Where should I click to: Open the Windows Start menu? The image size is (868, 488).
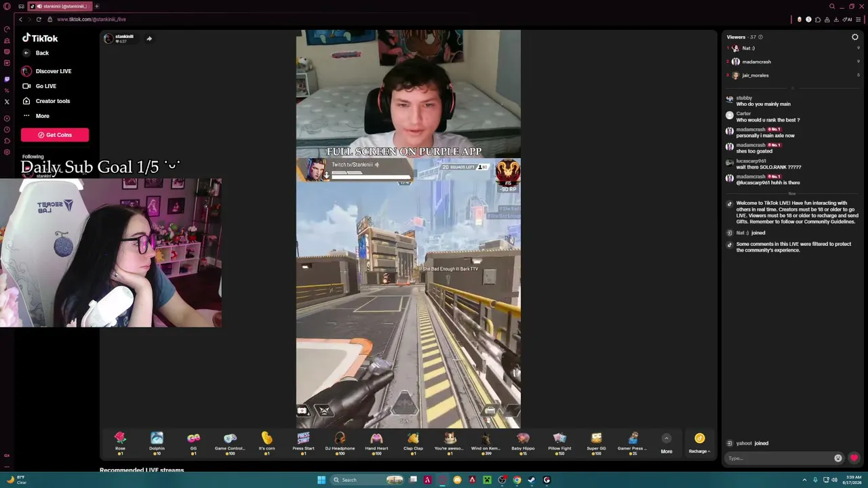[x=321, y=480]
